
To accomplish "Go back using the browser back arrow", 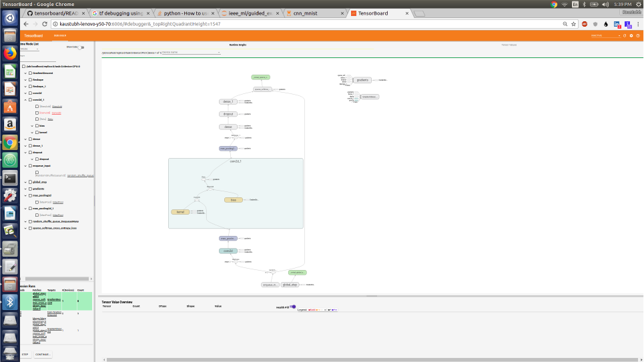I will (x=26, y=24).
